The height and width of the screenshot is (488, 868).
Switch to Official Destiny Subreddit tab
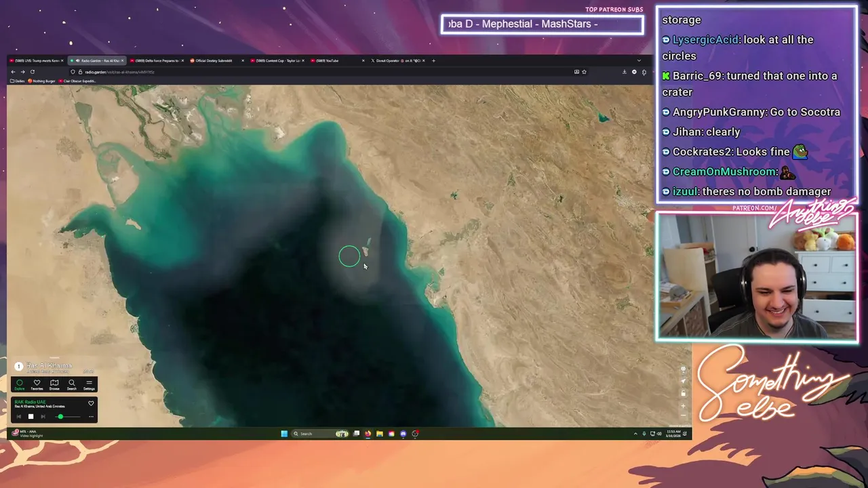pos(216,60)
